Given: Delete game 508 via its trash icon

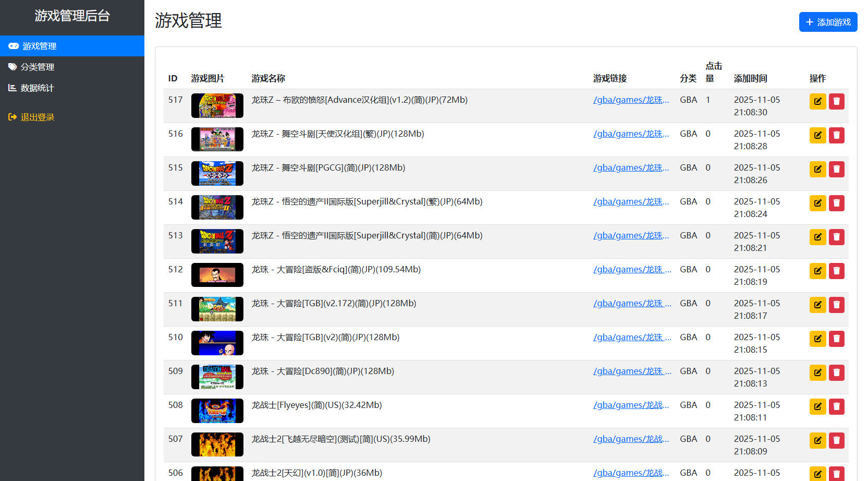Looking at the screenshot, I should [836, 406].
